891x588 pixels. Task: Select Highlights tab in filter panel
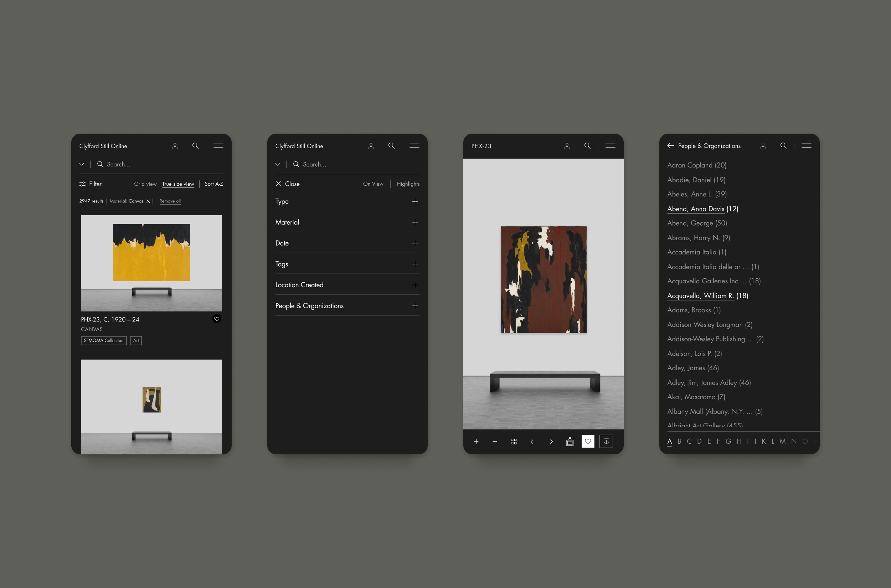(407, 184)
